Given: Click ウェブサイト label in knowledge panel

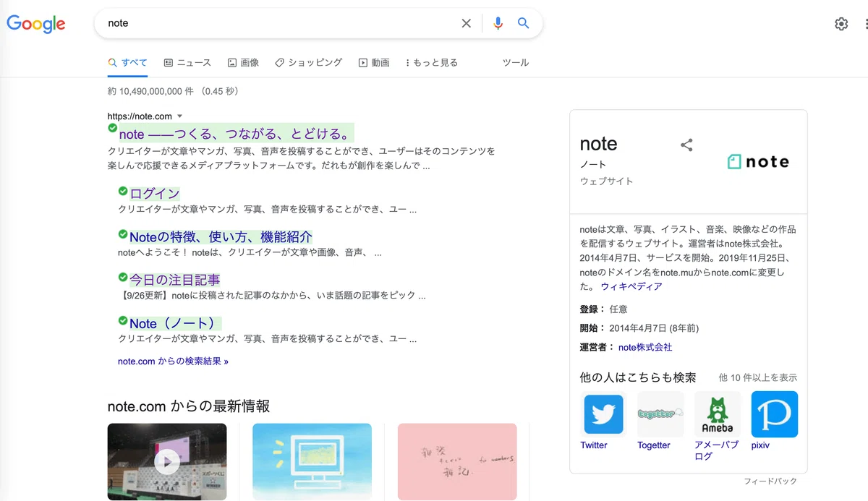Looking at the screenshot, I should point(607,181).
